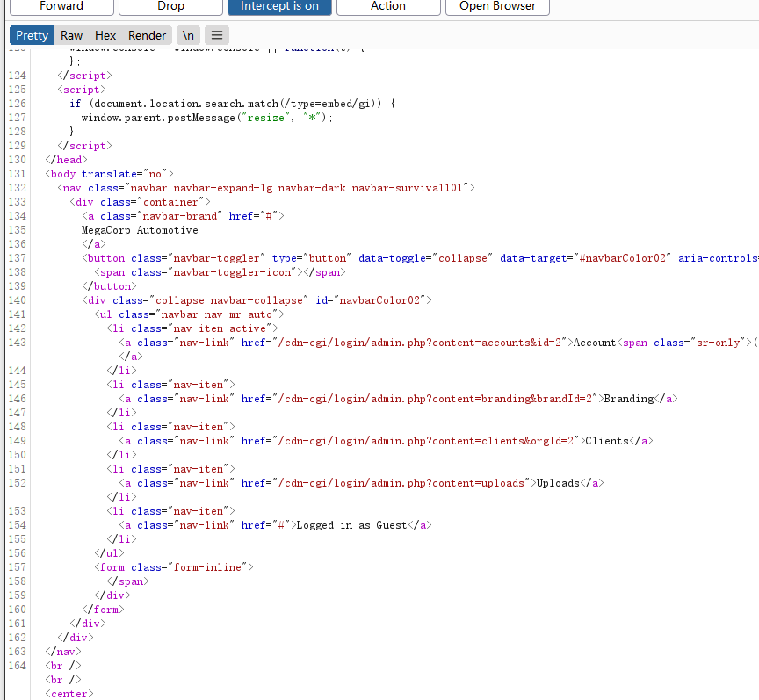Image resolution: width=759 pixels, height=700 pixels.
Task: Select the text "MegaCorp Automotive"
Action: (x=140, y=230)
